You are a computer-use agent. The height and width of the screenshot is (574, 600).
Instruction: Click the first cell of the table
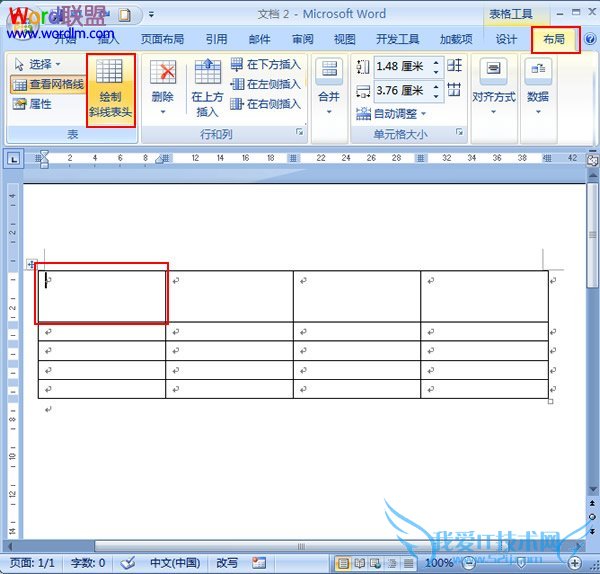pos(102,296)
